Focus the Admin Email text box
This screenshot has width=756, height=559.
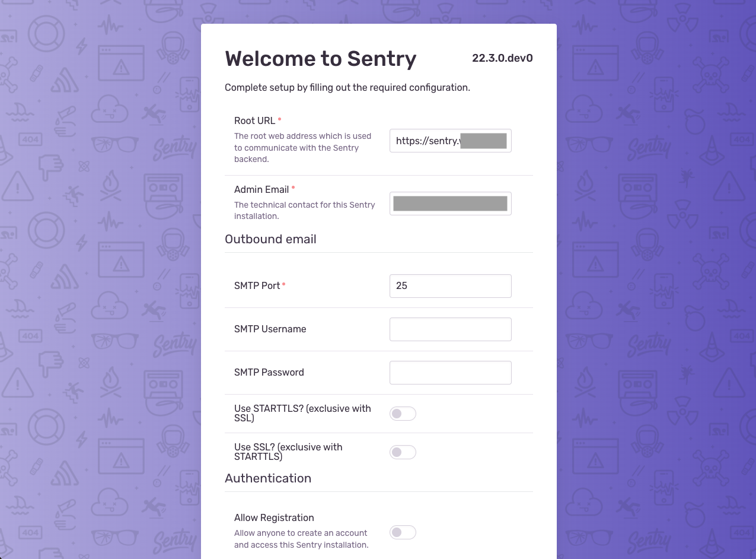[450, 204]
